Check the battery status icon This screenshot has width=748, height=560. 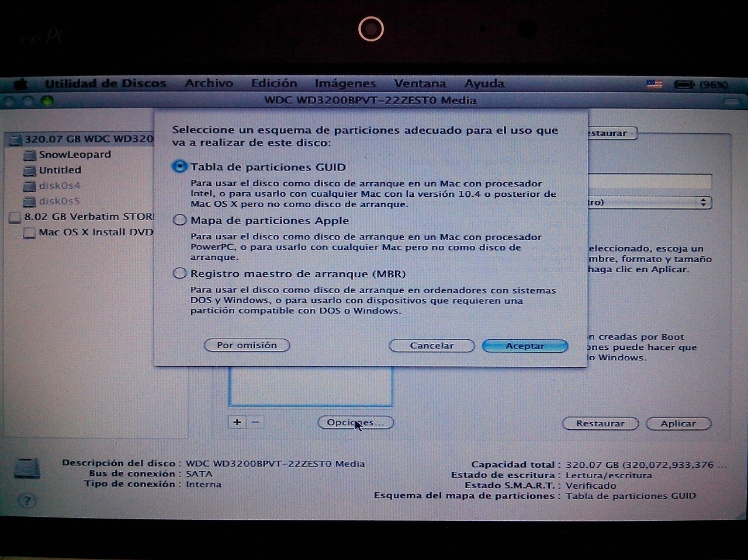point(684,85)
